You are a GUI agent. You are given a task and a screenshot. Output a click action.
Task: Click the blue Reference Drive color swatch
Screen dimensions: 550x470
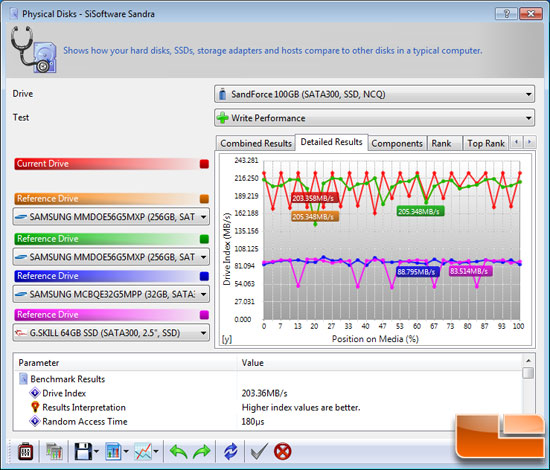click(204, 276)
